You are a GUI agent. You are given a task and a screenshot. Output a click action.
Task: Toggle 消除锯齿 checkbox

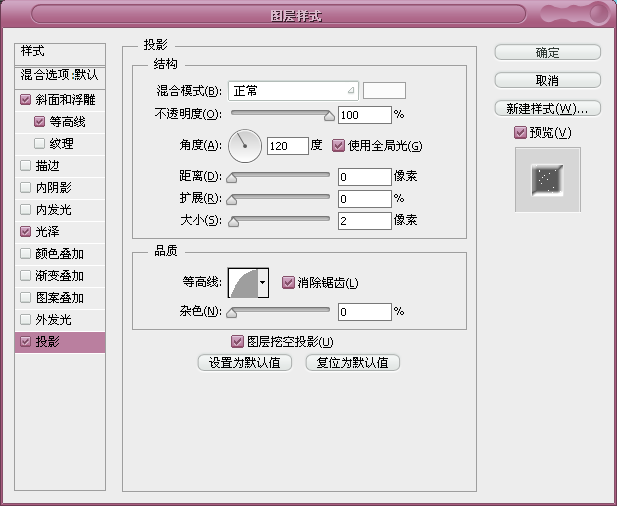(x=288, y=283)
